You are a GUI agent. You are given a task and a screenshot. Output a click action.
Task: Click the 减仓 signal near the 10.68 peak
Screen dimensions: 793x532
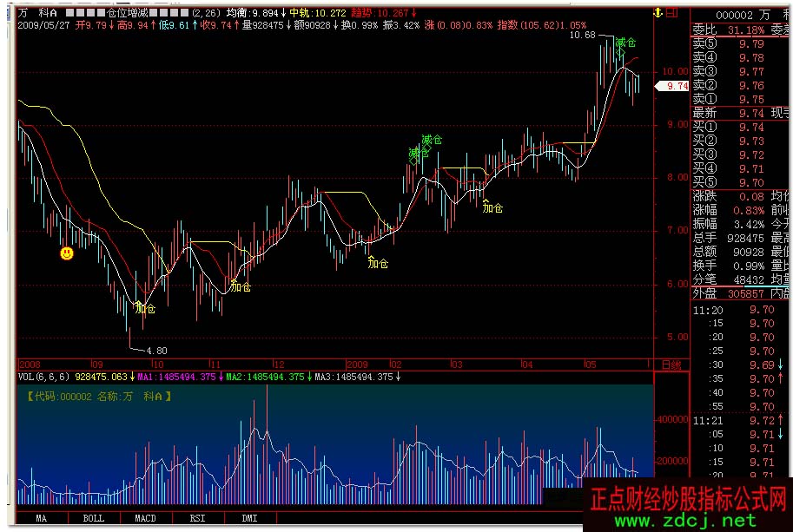click(x=624, y=43)
